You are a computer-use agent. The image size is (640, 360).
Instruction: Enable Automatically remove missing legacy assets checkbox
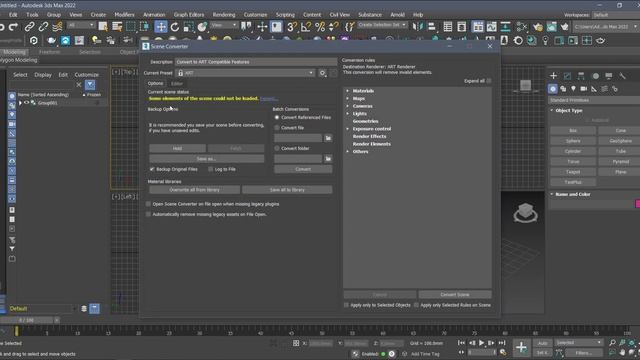pyautogui.click(x=149, y=214)
